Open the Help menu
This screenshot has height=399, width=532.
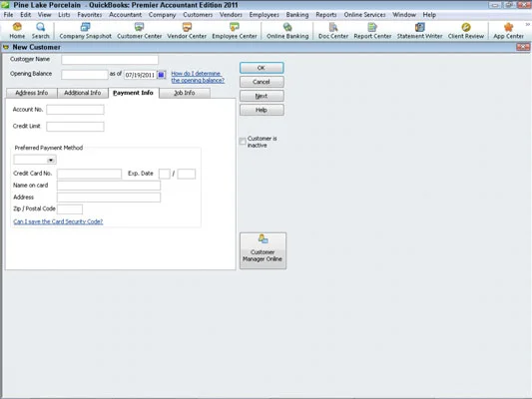pyautogui.click(x=429, y=15)
